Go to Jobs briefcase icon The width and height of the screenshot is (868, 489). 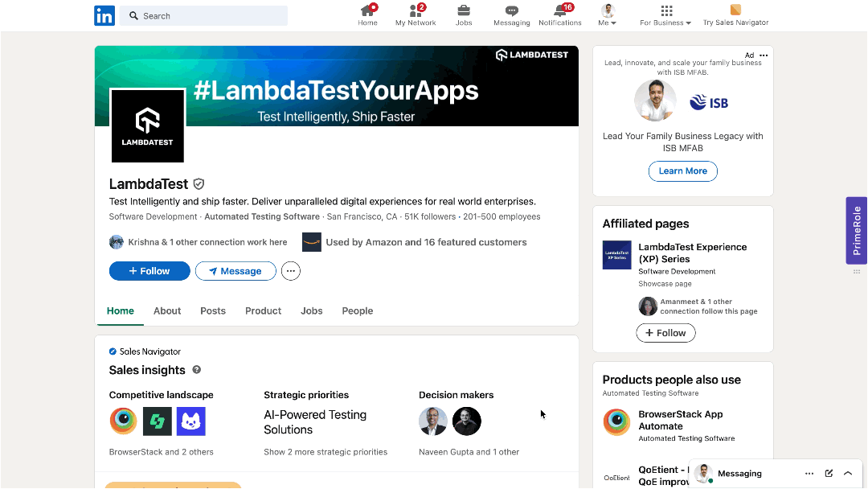pos(464,10)
